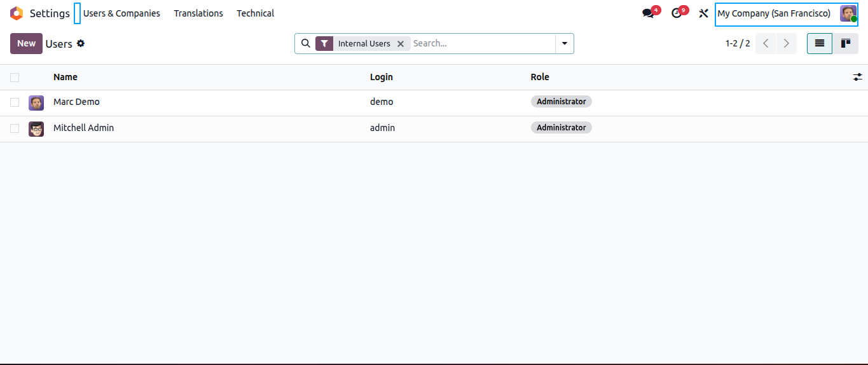The image size is (868, 365).
Task: Select the Mitchell Admin row checkbox
Action: pos(15,128)
